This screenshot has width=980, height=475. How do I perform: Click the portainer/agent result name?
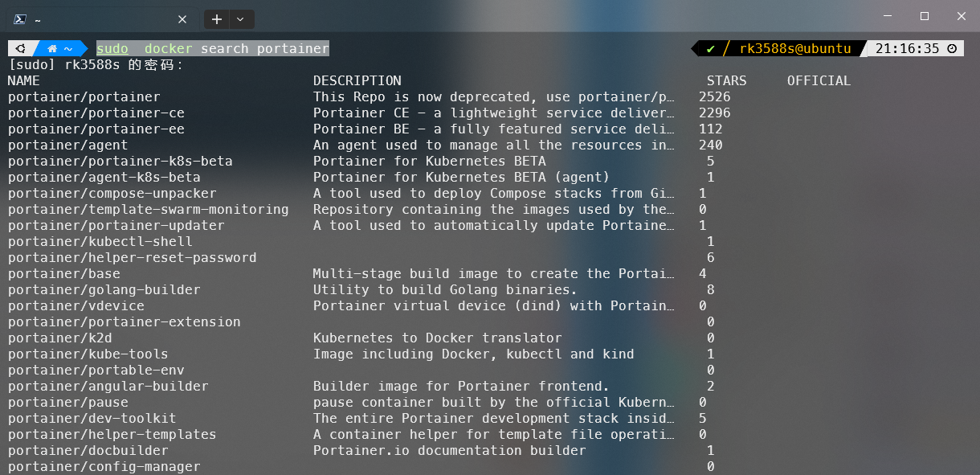coord(68,145)
